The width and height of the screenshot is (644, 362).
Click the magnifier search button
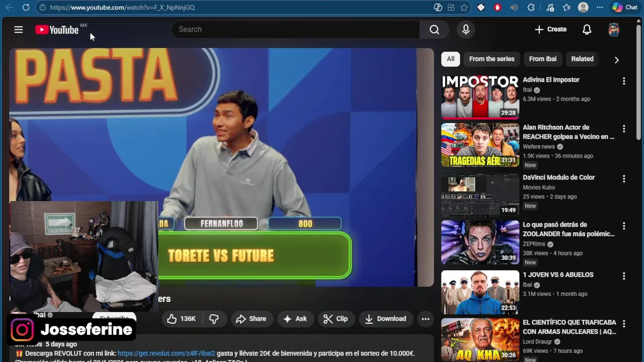tap(434, 30)
